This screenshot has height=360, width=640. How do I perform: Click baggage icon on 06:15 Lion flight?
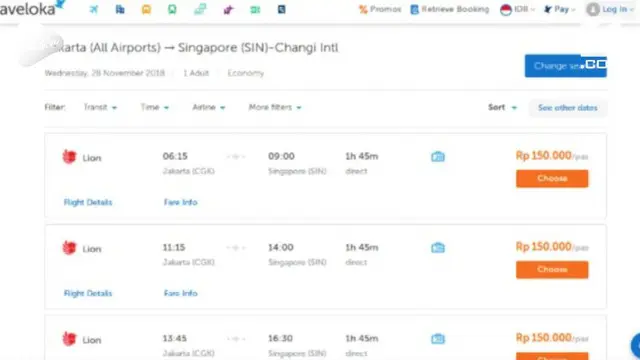point(438,157)
